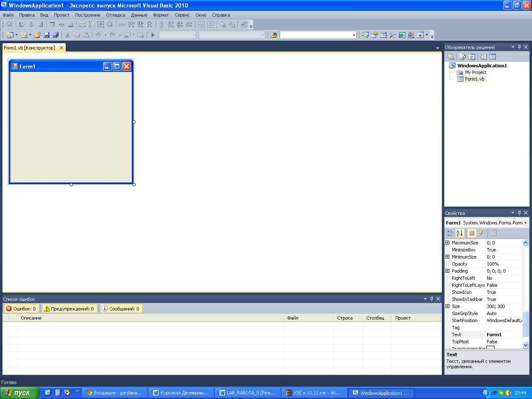Image resolution: width=532 pixels, height=399 pixels.
Task: Open the Undo history dropdown arrow
Action: pos(105,35)
